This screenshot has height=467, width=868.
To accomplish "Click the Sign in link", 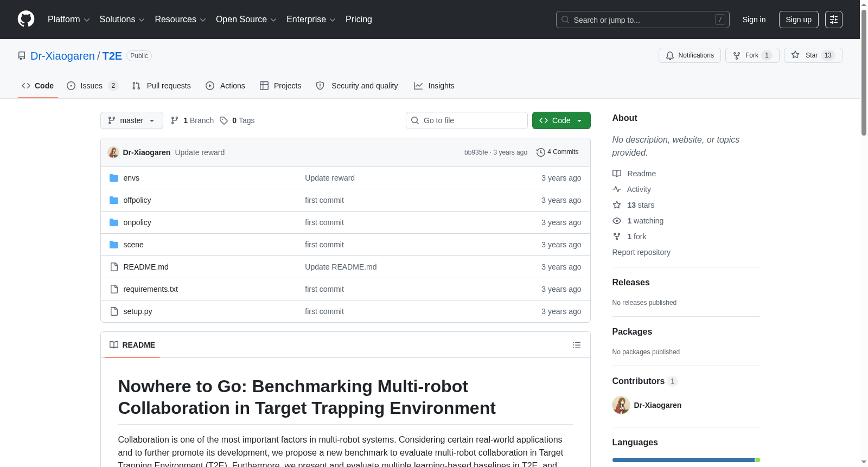I will [754, 20].
